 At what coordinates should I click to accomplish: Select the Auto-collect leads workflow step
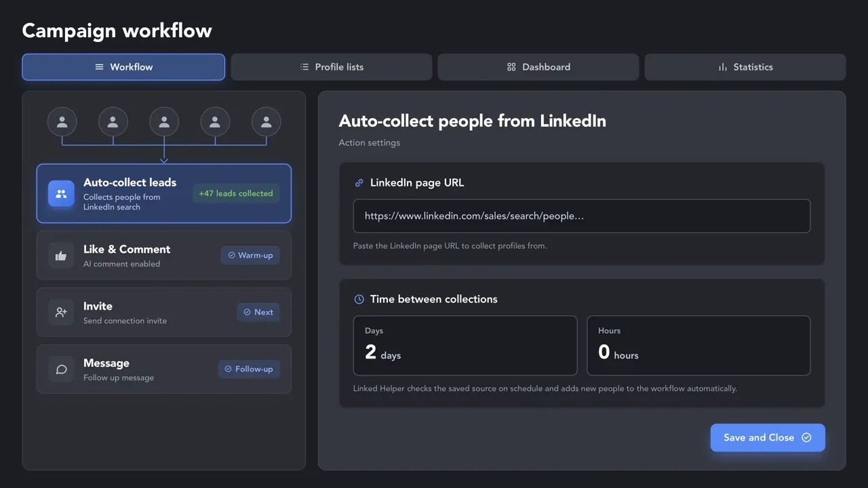click(164, 193)
